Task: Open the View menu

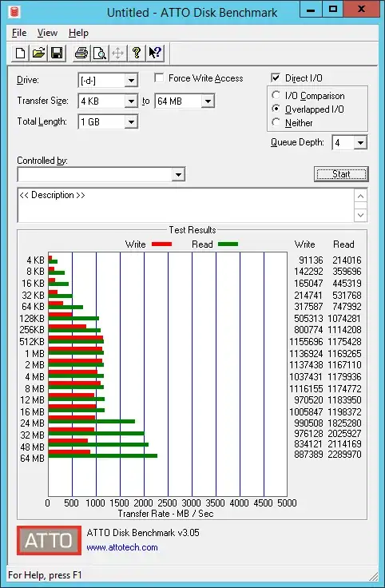Action: coord(47,33)
